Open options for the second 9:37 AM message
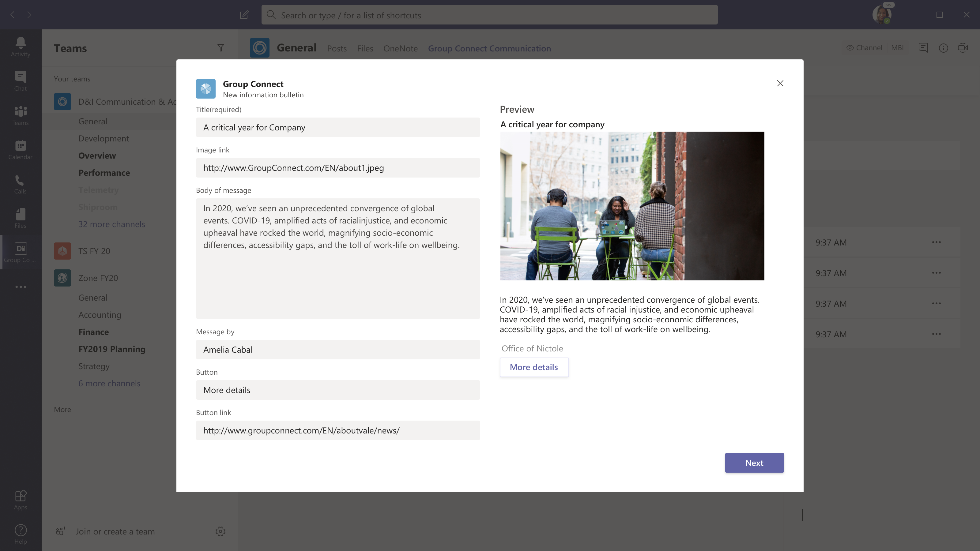 [x=937, y=273]
